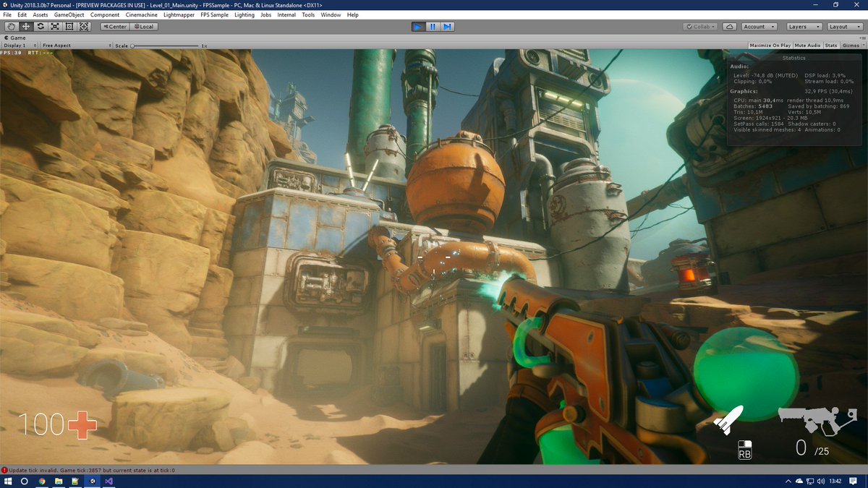The height and width of the screenshot is (488, 868).
Task: Toggle Maximize On Play
Action: point(770,46)
